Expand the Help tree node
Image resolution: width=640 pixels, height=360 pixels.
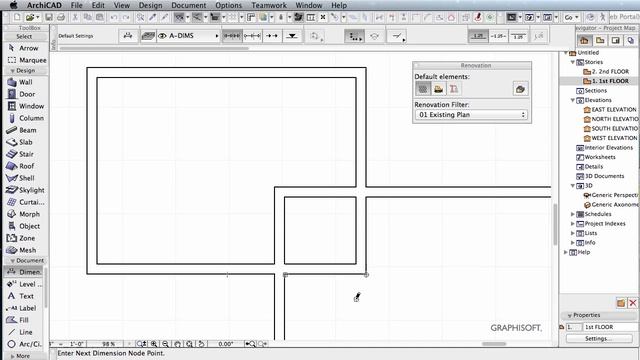coord(565,252)
